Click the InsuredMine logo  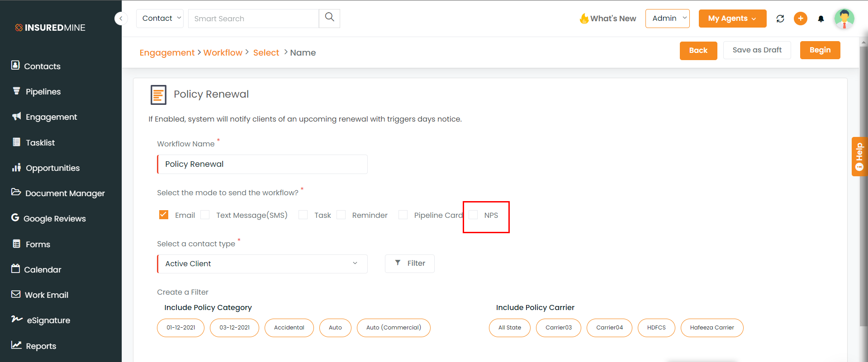[50, 28]
